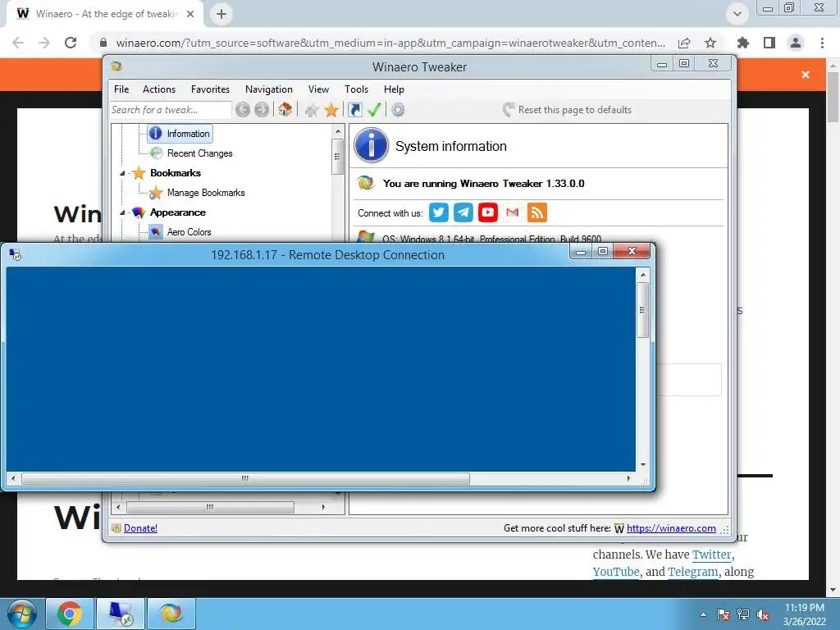Viewport: 840px width, 630px height.
Task: Click the shortcut arrow icon in Tweaker toolbar
Action: click(x=354, y=110)
